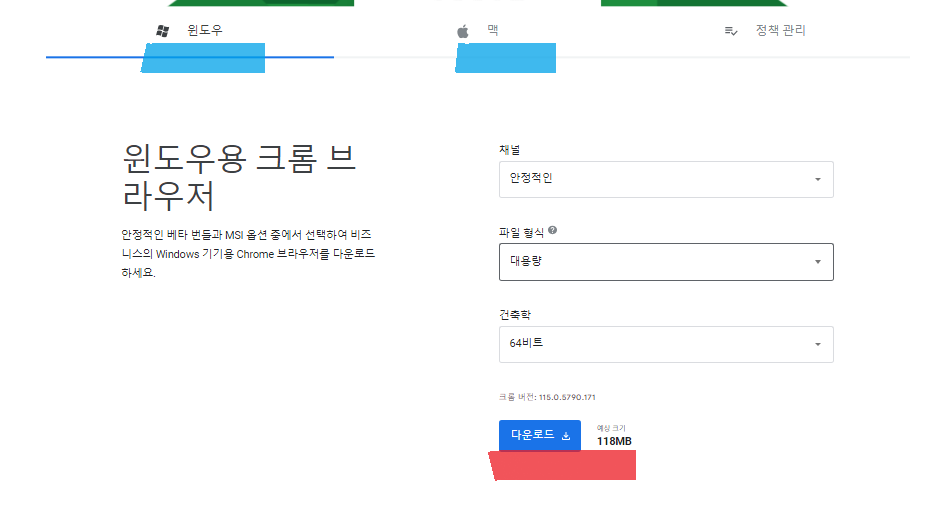The height and width of the screenshot is (519, 931).
Task: Open the 정책 관리 tab
Action: tap(765, 30)
